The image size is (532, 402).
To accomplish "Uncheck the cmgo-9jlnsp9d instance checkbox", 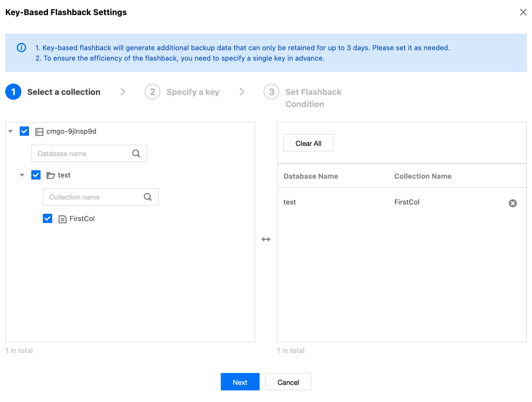I will coord(24,131).
